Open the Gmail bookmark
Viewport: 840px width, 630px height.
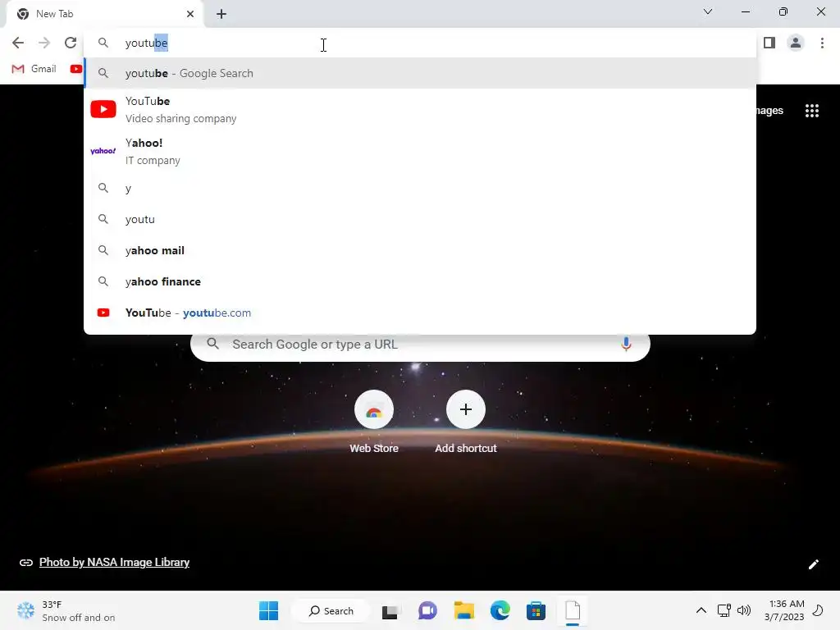point(34,69)
